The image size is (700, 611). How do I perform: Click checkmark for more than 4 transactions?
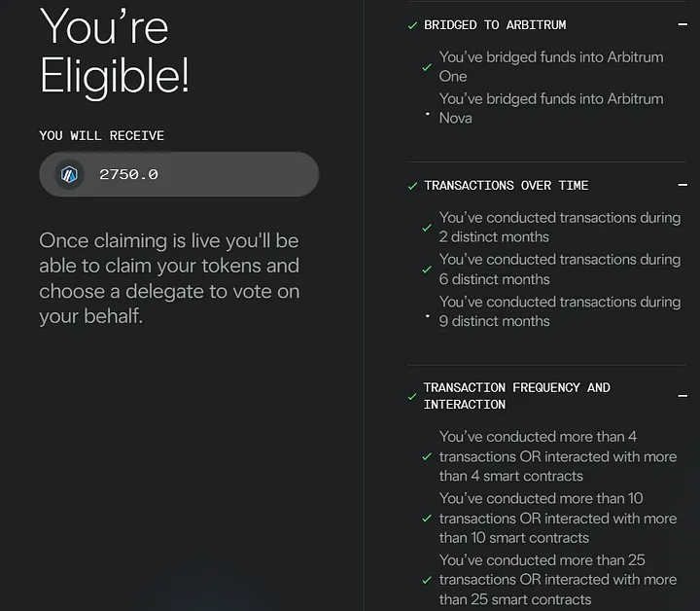(427, 456)
